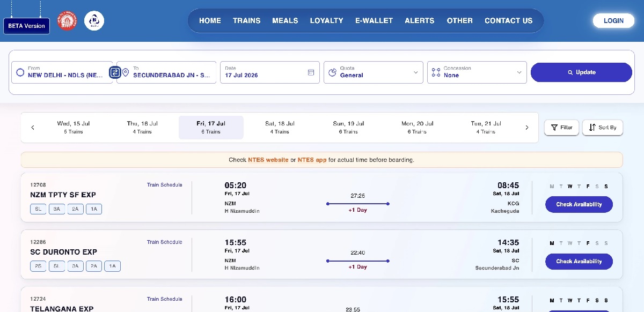Viewport: 644px width, 312px height.
Task: Check Availability for SC DURONTO EXP
Action: click(x=579, y=262)
